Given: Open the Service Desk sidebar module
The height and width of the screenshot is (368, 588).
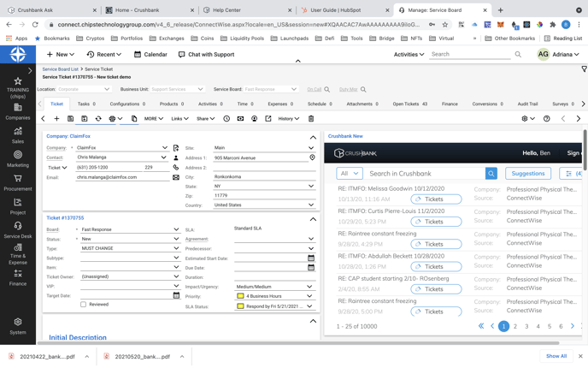Looking at the screenshot, I should (18, 230).
